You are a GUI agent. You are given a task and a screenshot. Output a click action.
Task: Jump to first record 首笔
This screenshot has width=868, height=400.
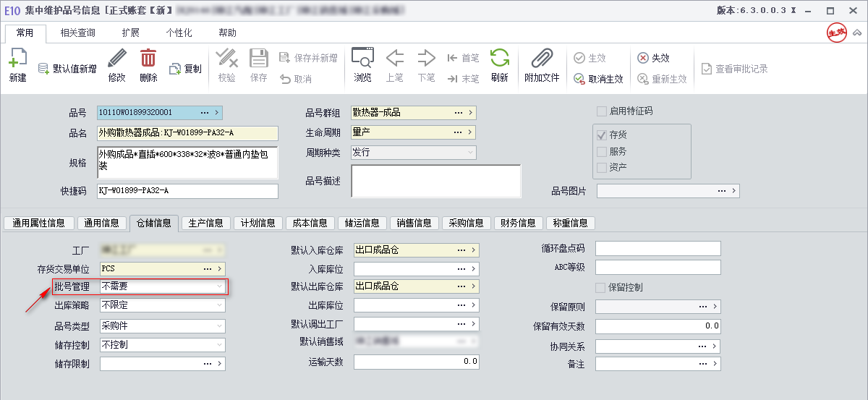pyautogui.click(x=453, y=58)
